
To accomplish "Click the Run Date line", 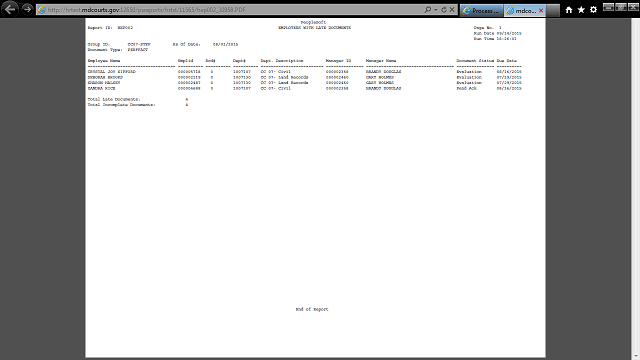I will coord(498,33).
